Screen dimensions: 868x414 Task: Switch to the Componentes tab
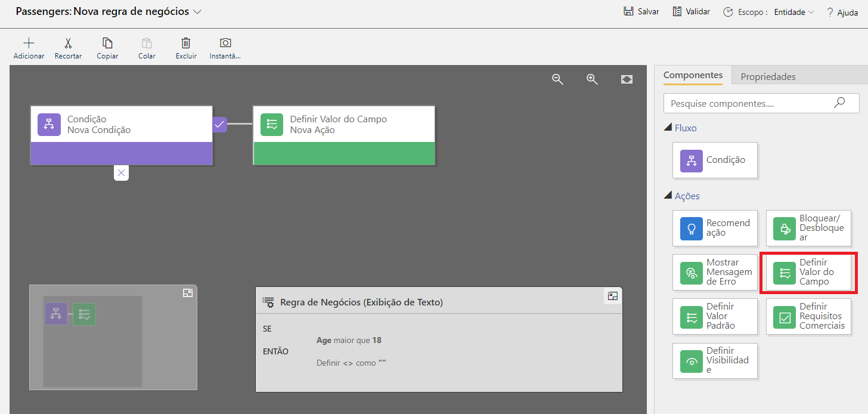coord(693,75)
